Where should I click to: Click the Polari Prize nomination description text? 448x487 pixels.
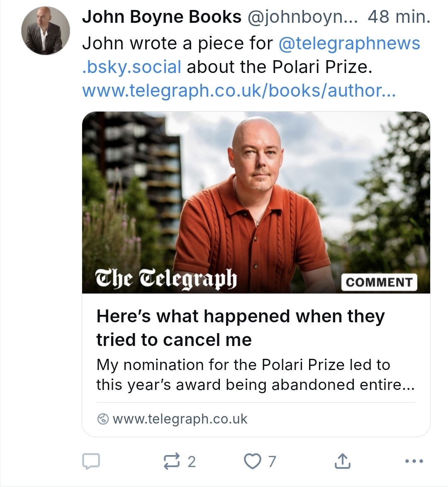click(x=255, y=375)
